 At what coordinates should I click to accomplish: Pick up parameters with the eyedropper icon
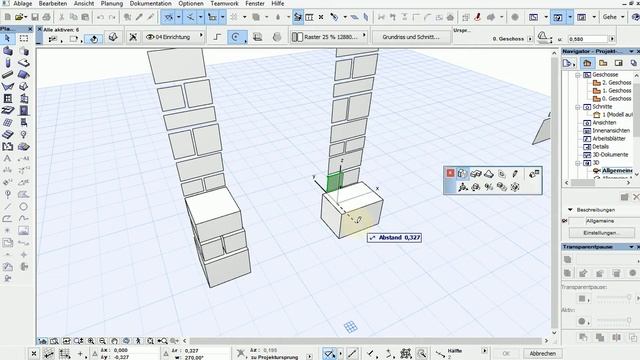click(x=139, y=17)
